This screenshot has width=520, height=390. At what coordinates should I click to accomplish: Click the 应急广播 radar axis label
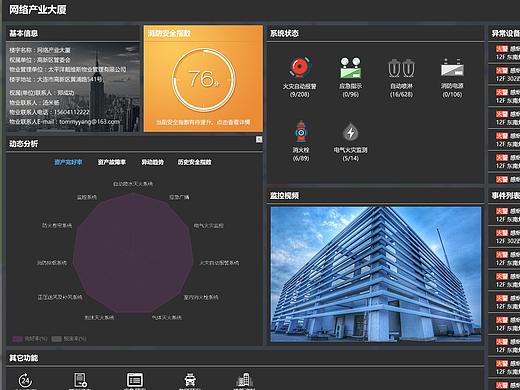[179, 197]
